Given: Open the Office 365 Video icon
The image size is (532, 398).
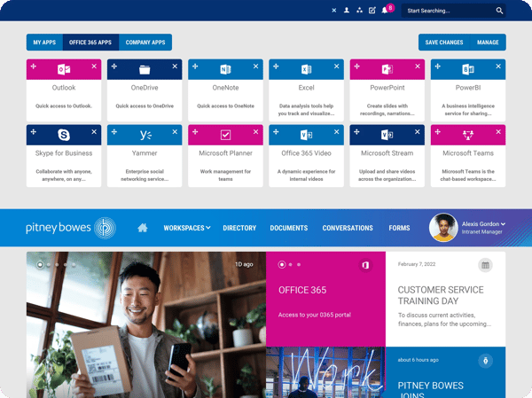Looking at the screenshot, I should (x=307, y=135).
